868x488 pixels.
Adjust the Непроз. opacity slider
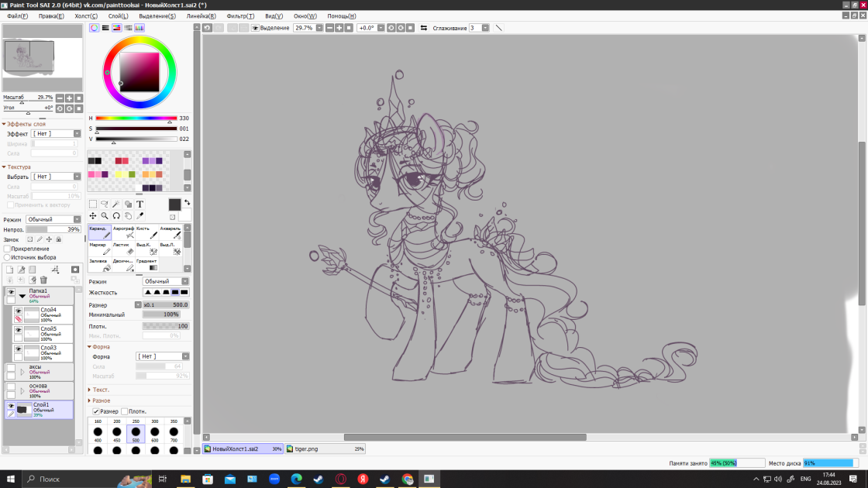pos(53,229)
